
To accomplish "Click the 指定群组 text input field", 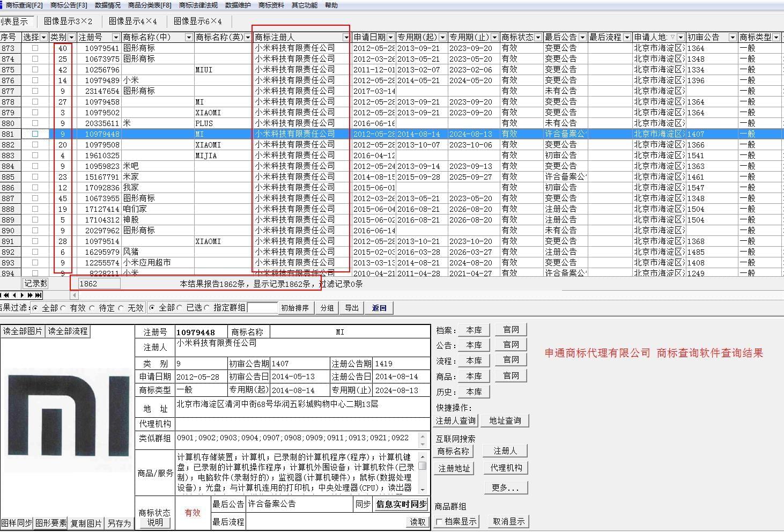I will tap(262, 308).
